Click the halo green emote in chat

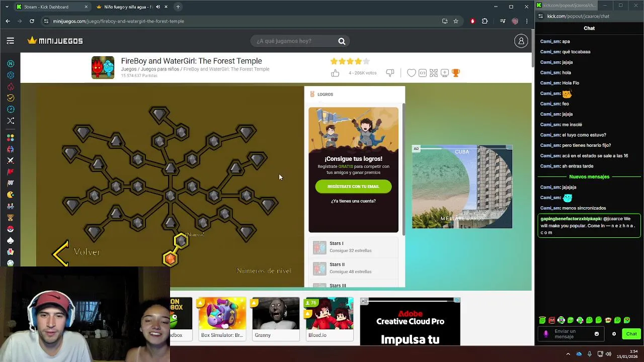[542, 320]
